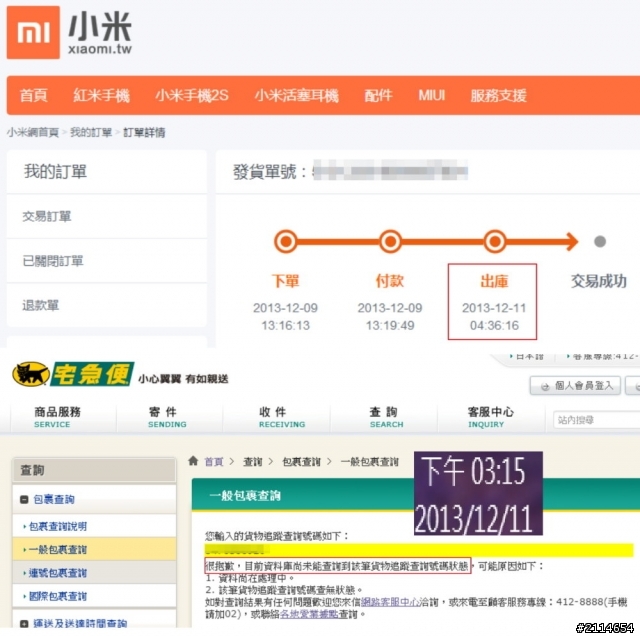The height and width of the screenshot is (636, 640).
Task: Click the grey 交易成功 step dot
Action: [600, 241]
